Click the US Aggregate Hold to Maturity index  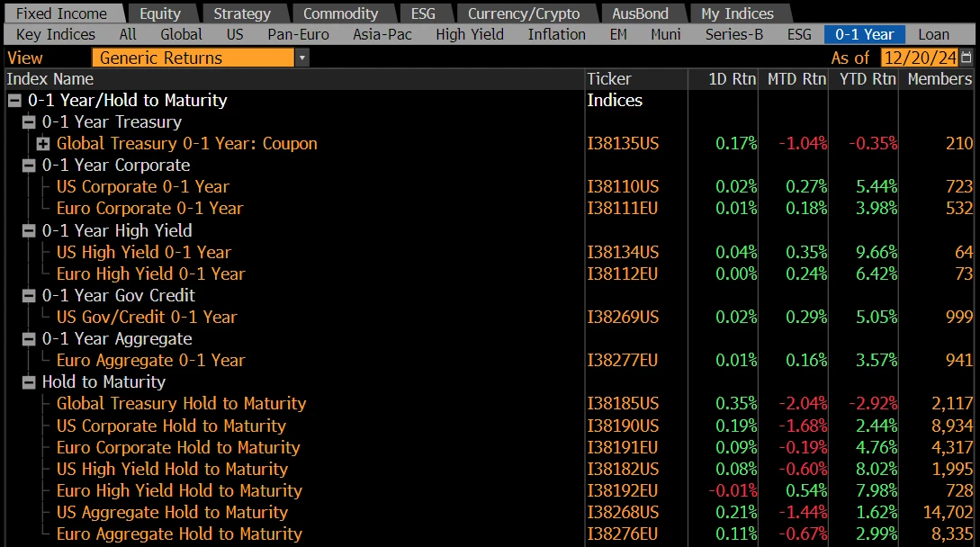(172, 512)
